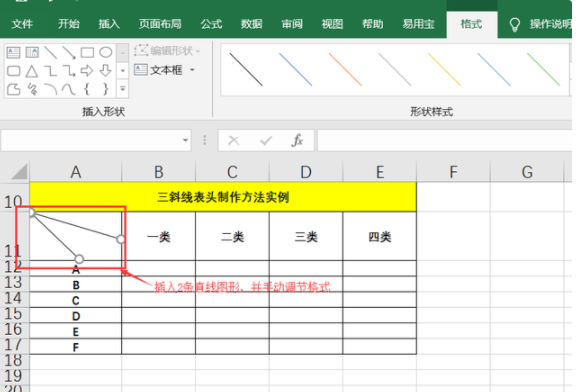Select the rectangle shape
Screen dimensions: 579x392
coord(87,52)
